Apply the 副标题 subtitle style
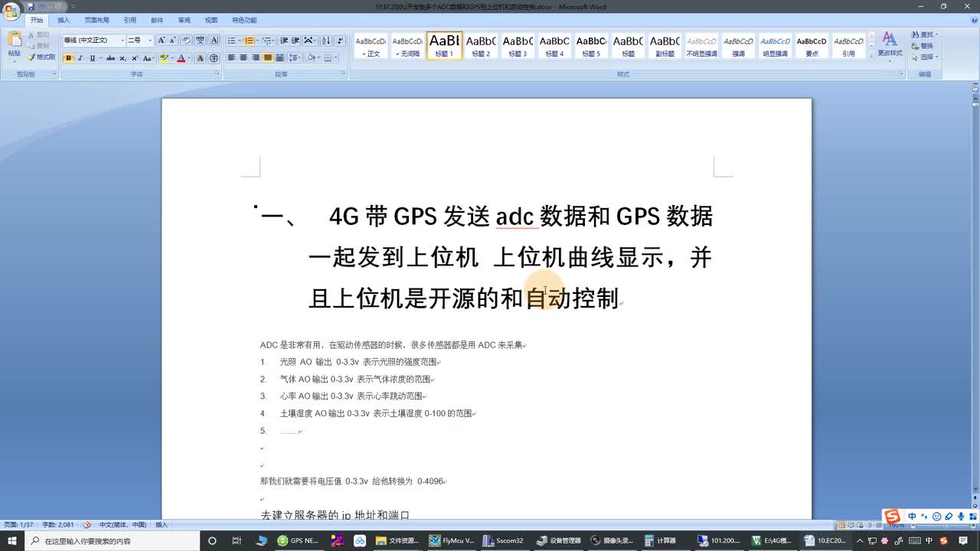 (x=665, y=46)
